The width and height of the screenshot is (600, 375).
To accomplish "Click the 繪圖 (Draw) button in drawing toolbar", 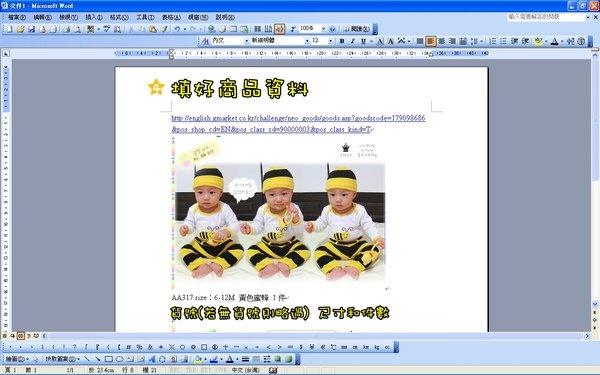I will pyautogui.click(x=17, y=359).
